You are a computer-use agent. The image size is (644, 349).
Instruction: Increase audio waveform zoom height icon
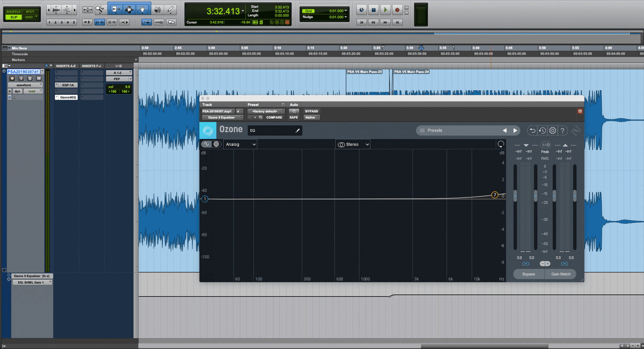coord(56,10)
